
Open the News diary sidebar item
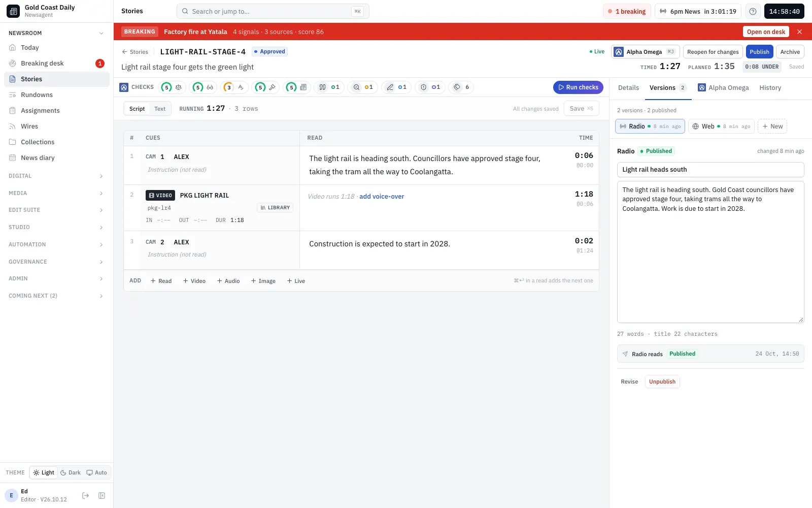click(x=57, y=158)
